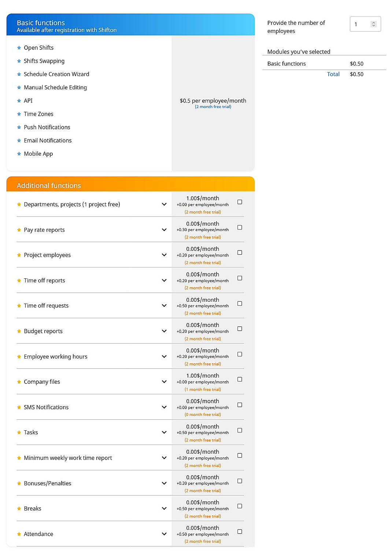This screenshot has width=392, height=553.
Task: Open the 2 month free trial link under API pricing
Action: click(213, 107)
